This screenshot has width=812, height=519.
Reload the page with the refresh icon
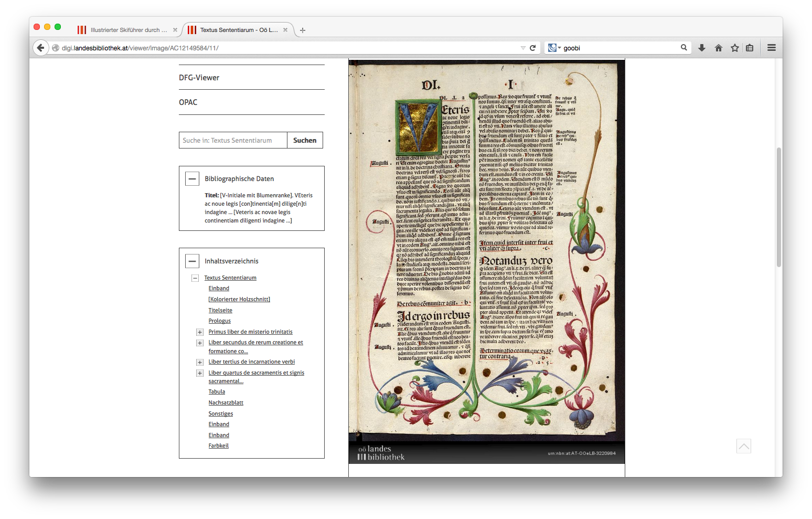point(532,48)
